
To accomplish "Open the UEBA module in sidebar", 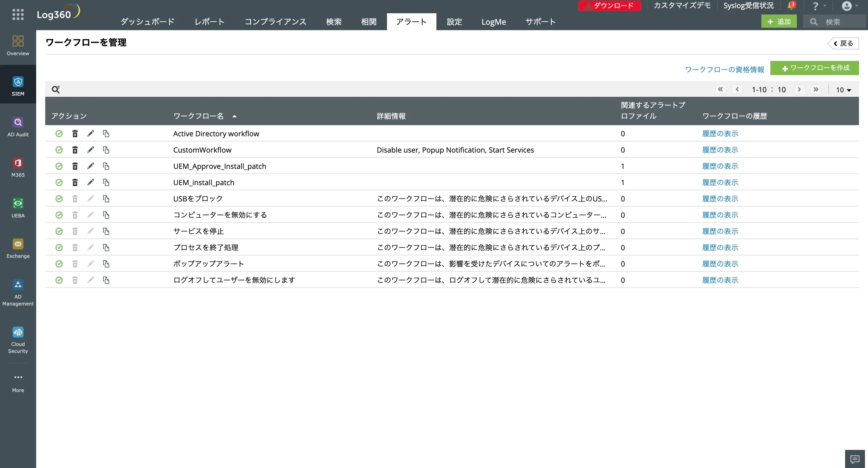I will point(18,207).
